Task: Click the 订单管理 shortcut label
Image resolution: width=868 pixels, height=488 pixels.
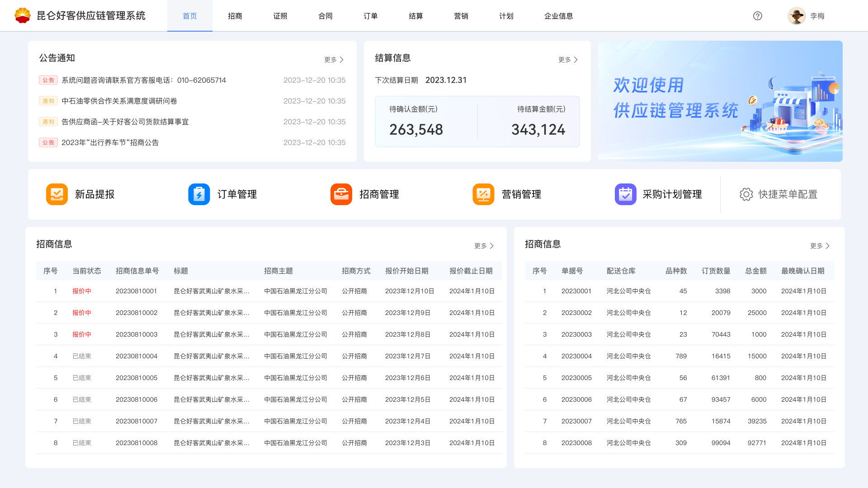Action: coord(237,194)
